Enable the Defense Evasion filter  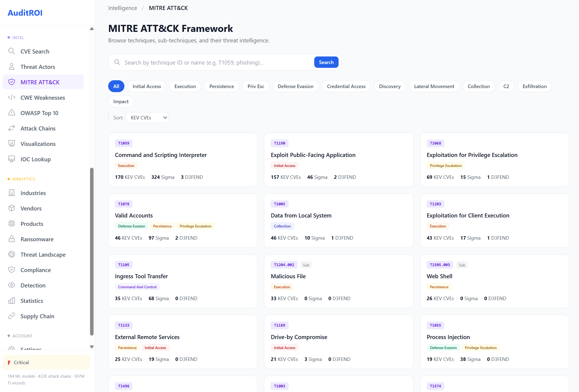coord(295,86)
